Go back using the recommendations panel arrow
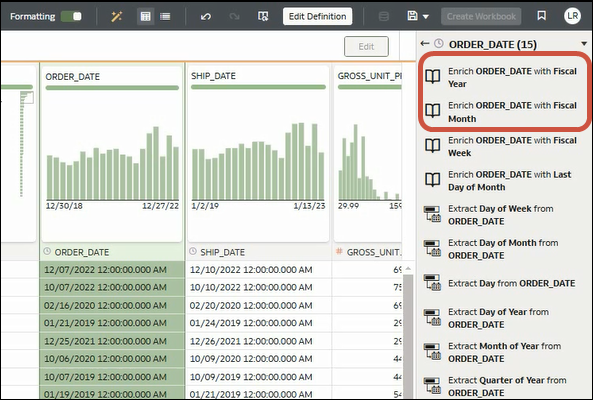The height and width of the screenshot is (400, 593). [425, 43]
